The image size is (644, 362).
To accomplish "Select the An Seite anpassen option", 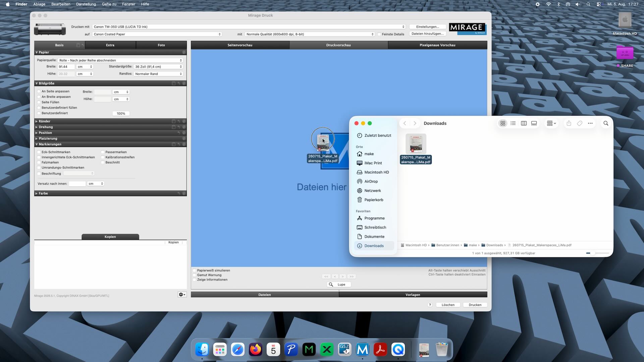I will point(39,92).
